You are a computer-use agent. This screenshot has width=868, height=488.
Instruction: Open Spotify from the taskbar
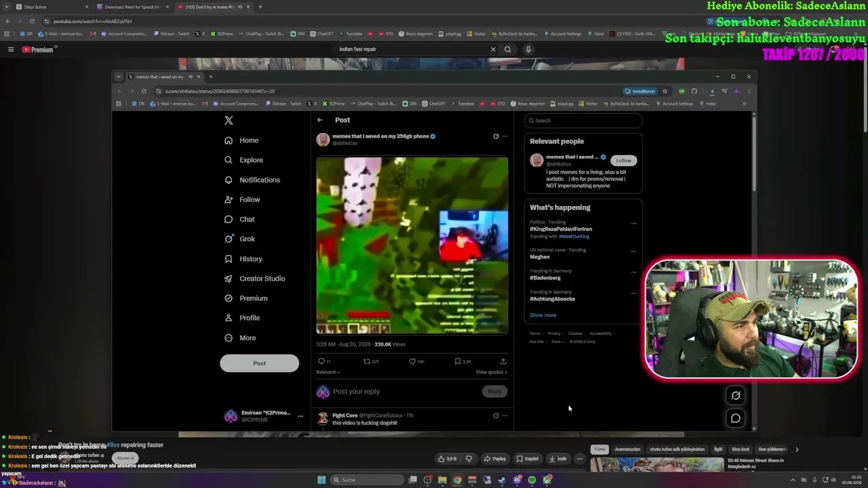click(532, 480)
